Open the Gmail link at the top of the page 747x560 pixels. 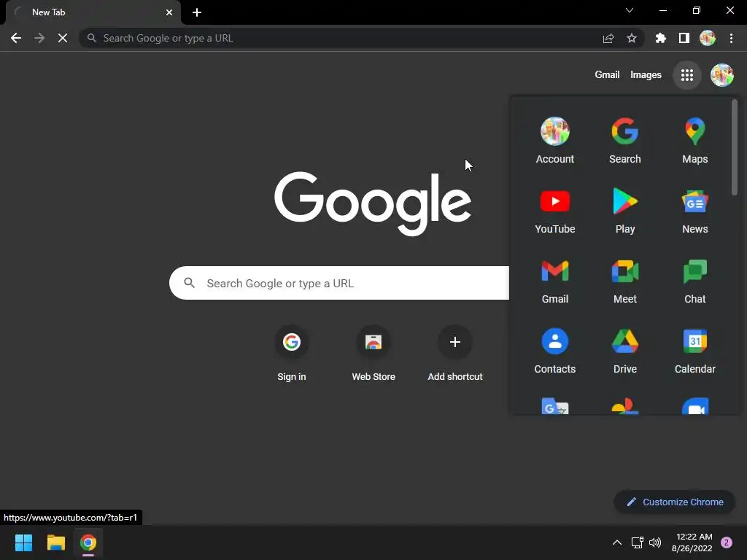607,75
